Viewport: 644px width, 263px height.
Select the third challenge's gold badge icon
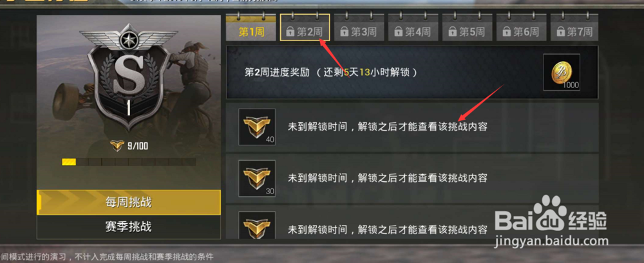tap(257, 225)
